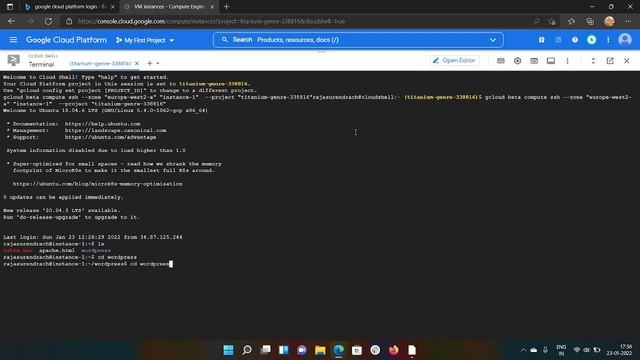The width and height of the screenshot is (640, 360).
Task: Open header three-dot settings menu
Action: click(608, 40)
